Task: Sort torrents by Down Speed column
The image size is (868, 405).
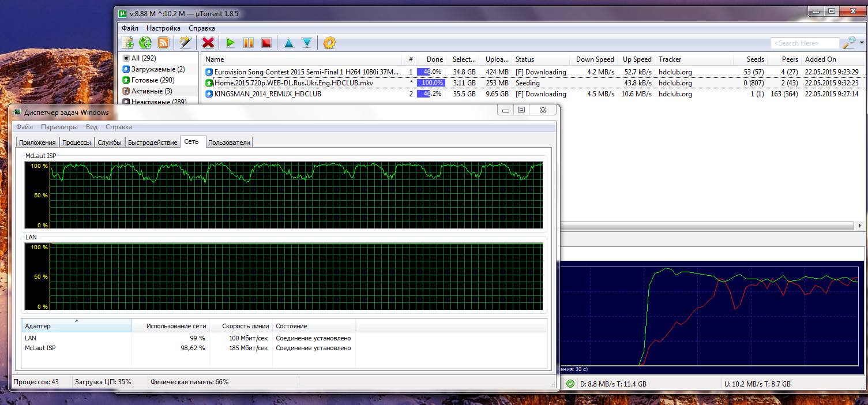Action: pos(593,59)
